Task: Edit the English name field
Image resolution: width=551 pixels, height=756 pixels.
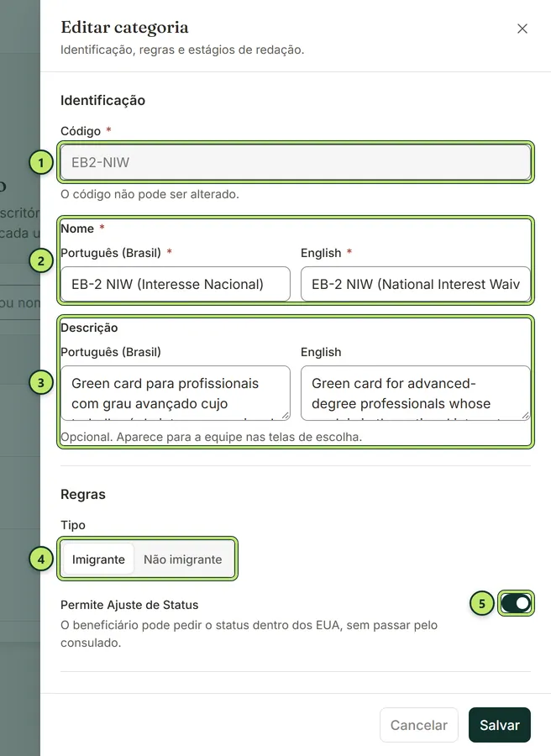Action: [x=416, y=284]
